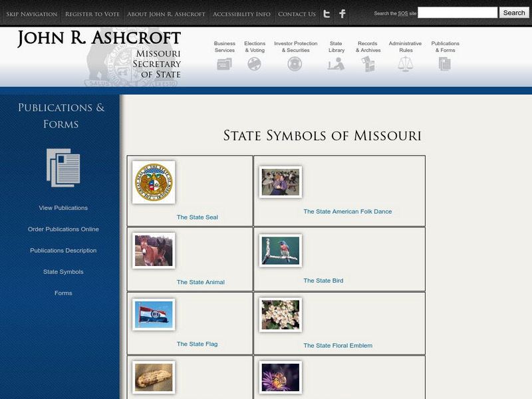Click the Elections & Voting globe icon
This screenshot has width=532, height=399.
[254, 64]
